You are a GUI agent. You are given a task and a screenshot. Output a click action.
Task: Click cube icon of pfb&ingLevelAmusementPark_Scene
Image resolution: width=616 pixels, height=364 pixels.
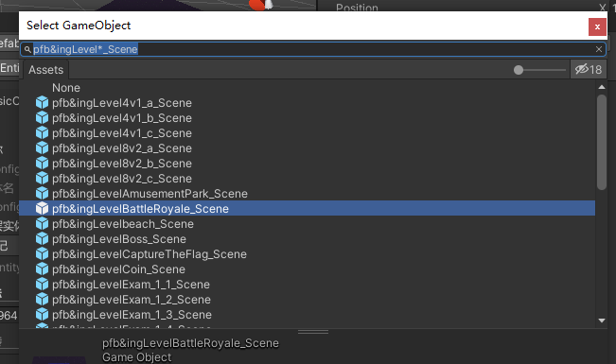coord(42,194)
